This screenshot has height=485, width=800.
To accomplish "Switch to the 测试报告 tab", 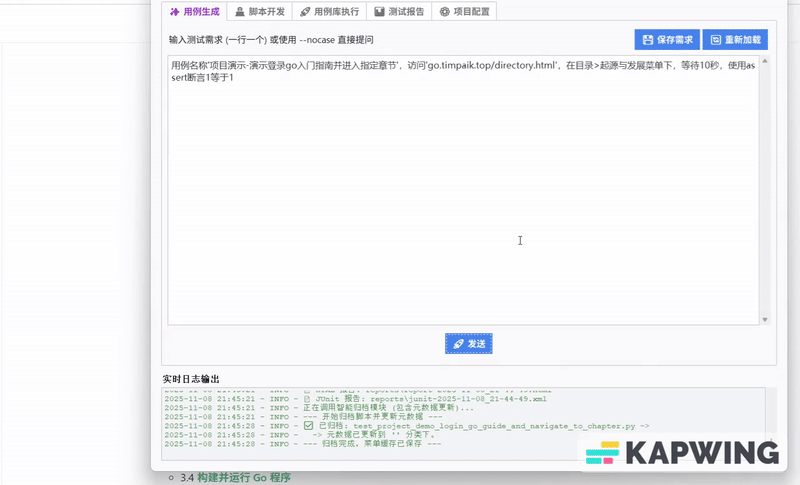I will [x=399, y=11].
